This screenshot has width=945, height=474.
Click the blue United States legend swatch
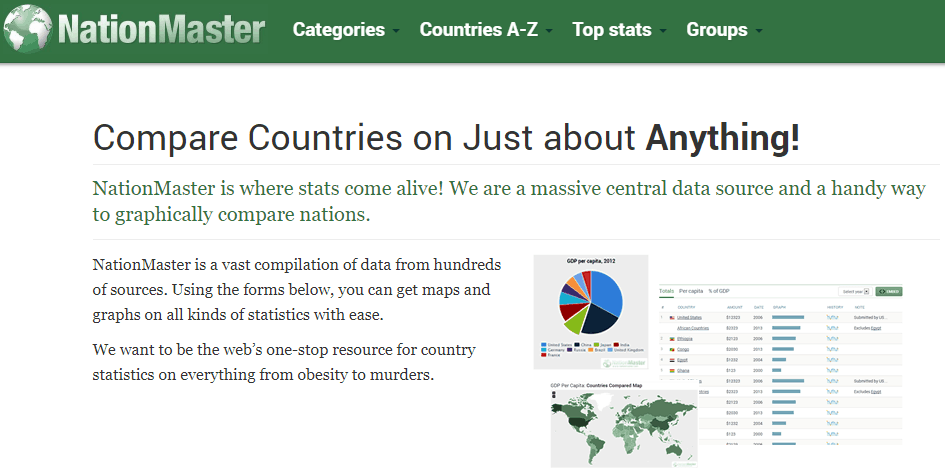(544, 345)
